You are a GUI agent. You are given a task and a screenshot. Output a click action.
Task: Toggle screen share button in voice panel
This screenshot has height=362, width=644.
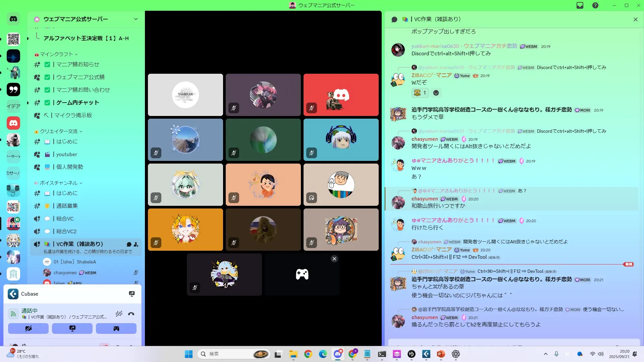pos(72,328)
